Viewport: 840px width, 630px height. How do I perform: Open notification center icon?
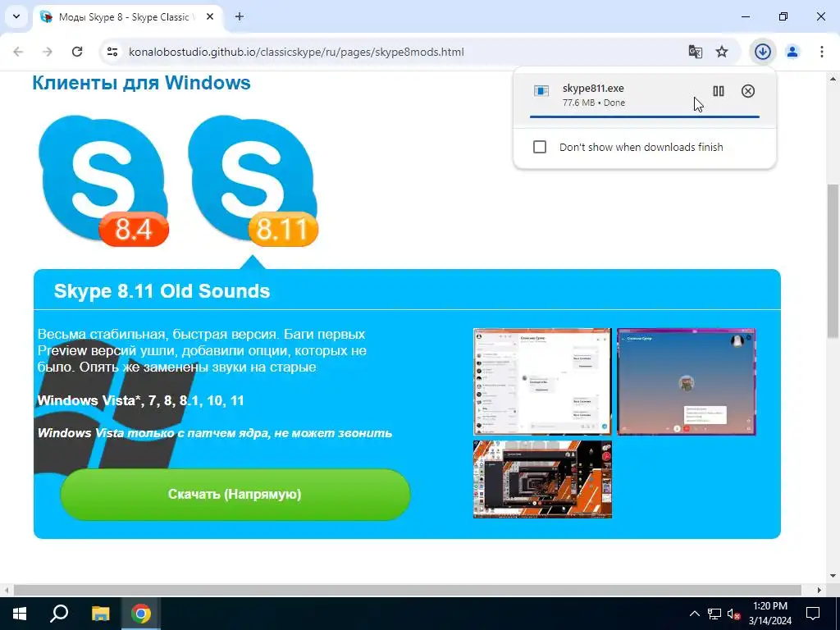coord(813,614)
